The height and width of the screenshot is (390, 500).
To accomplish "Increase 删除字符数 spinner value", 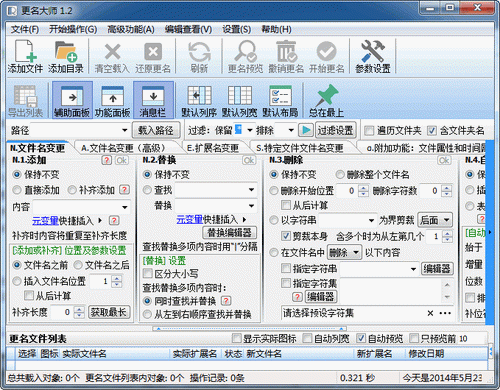I will click(x=446, y=188).
